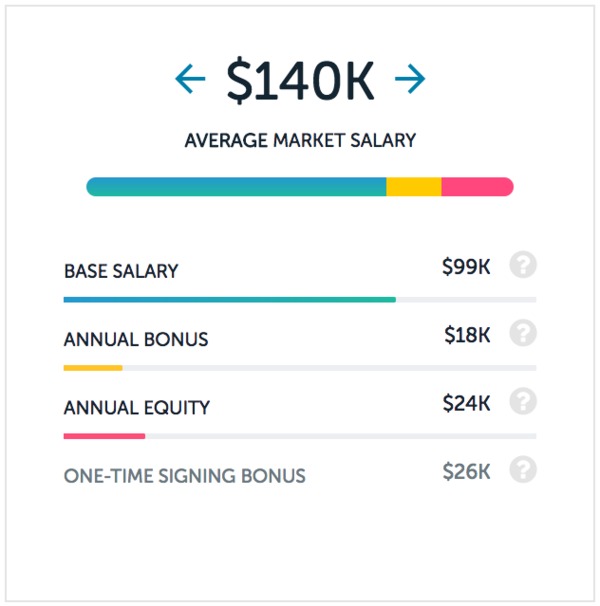
Task: Click the teal segment of the salary bar
Action: click(236, 187)
